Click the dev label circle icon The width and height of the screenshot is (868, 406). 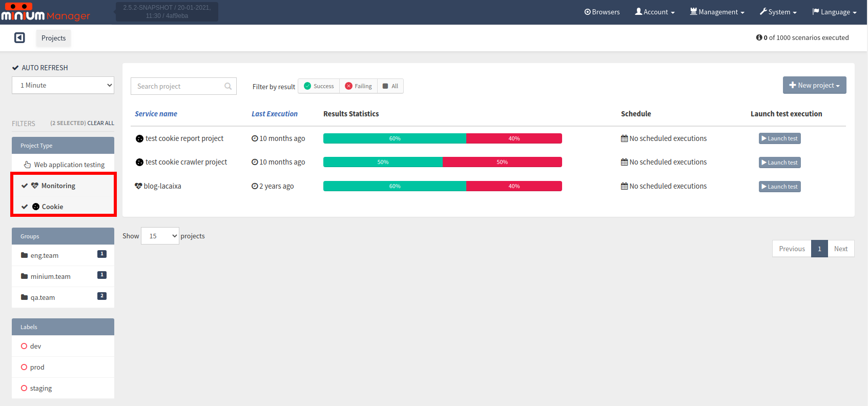coord(24,346)
